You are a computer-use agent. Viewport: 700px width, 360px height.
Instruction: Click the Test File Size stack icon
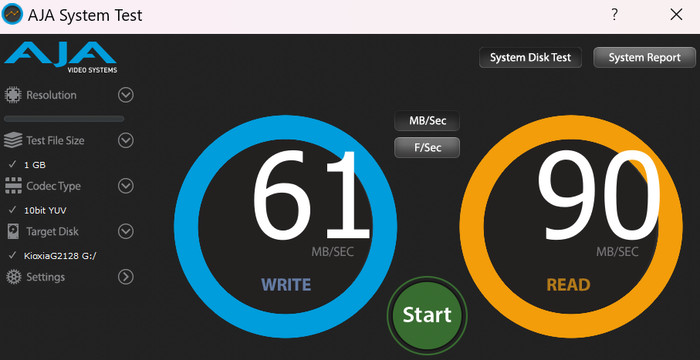click(x=13, y=141)
